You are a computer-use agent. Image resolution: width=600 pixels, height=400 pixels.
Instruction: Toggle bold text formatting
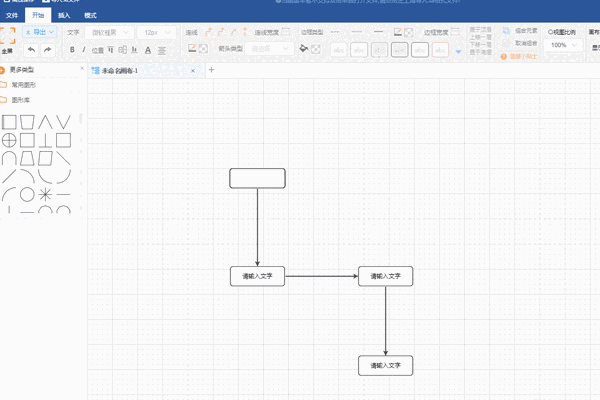[x=72, y=49]
